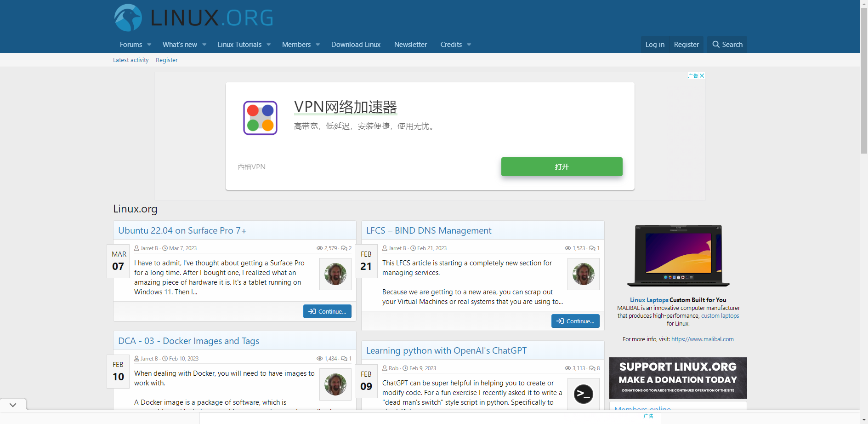Open LFCS – BIND DNS Management title
The image size is (868, 424).
point(428,230)
